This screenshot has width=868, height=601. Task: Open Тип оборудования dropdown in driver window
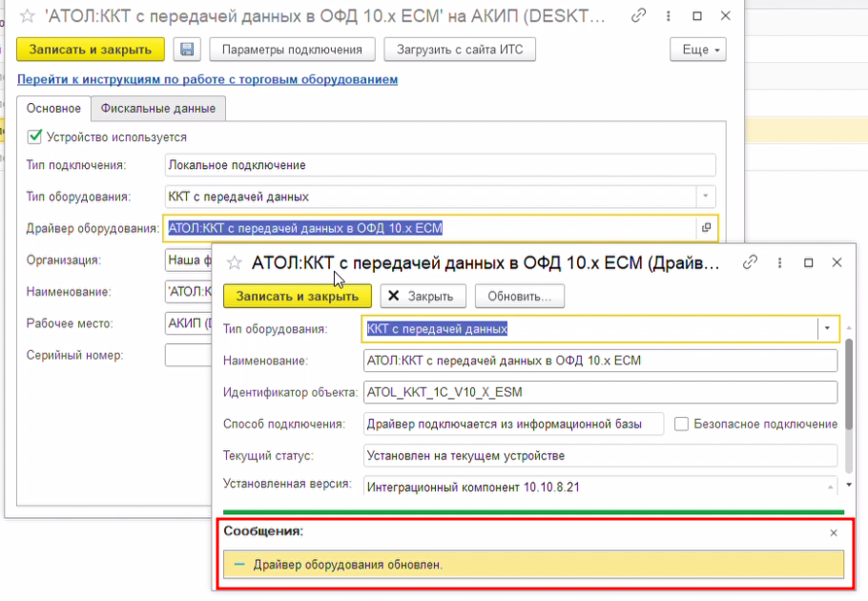827,329
